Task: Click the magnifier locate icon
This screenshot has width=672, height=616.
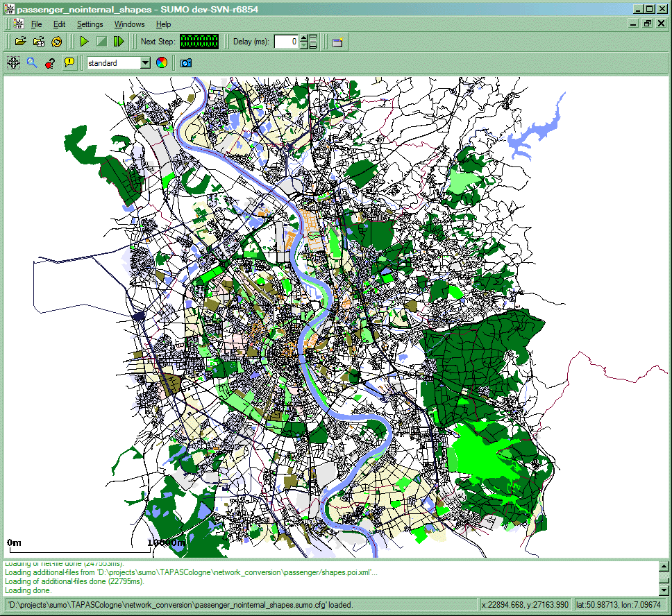Action: pyautogui.click(x=31, y=63)
